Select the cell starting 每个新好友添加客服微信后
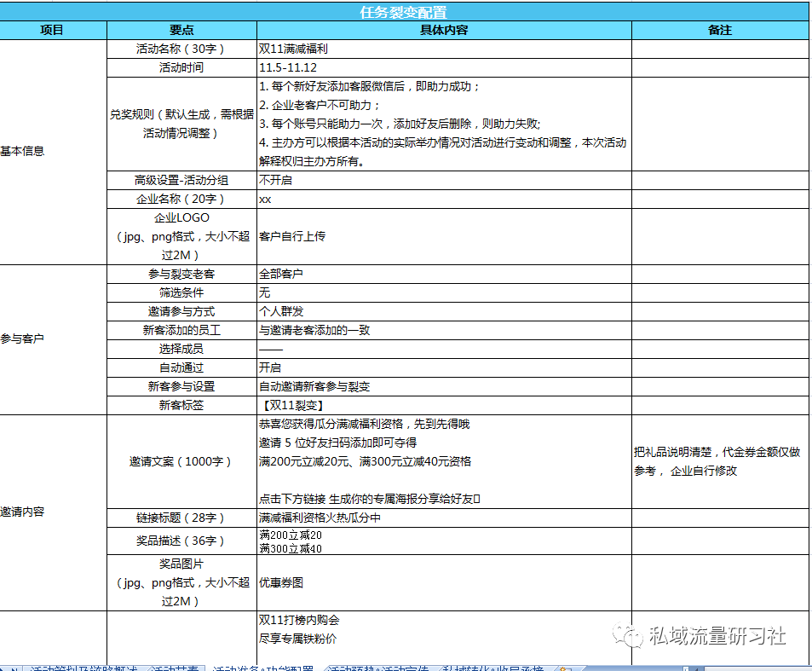This screenshot has height=671, width=812. (x=444, y=124)
